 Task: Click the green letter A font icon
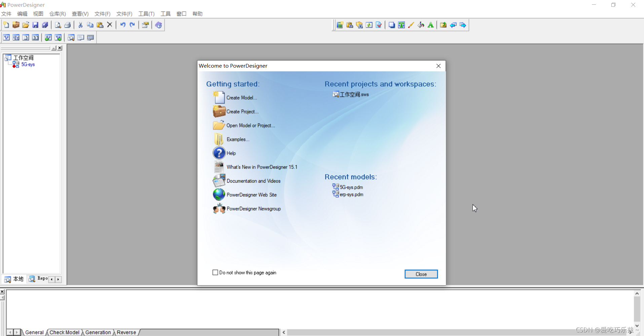tap(430, 25)
